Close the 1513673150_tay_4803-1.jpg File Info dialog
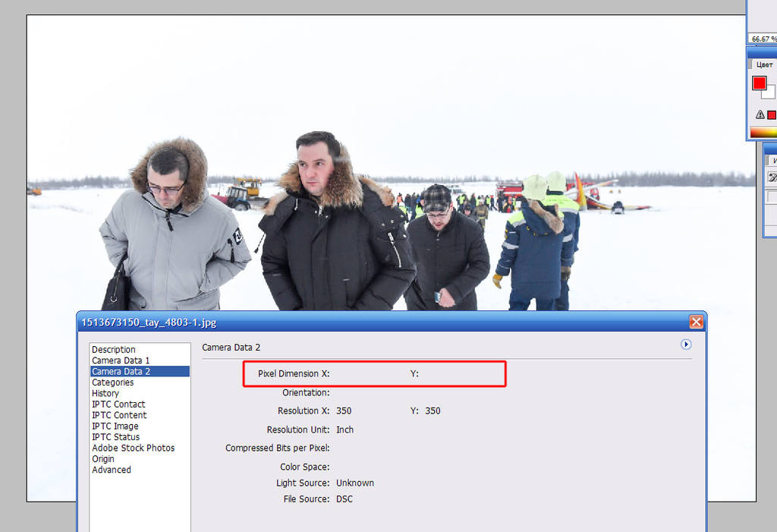Image resolution: width=777 pixels, height=532 pixels. coord(696,322)
